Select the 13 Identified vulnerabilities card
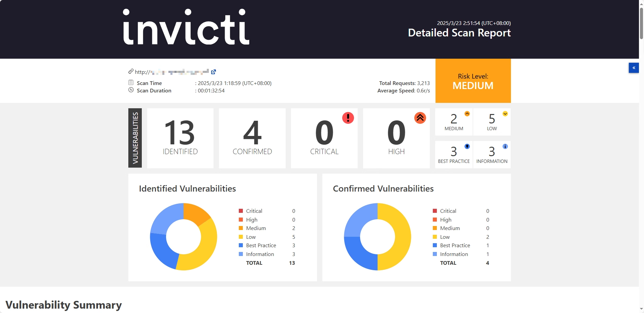Viewport: 644px width, 313px height. 180,138
